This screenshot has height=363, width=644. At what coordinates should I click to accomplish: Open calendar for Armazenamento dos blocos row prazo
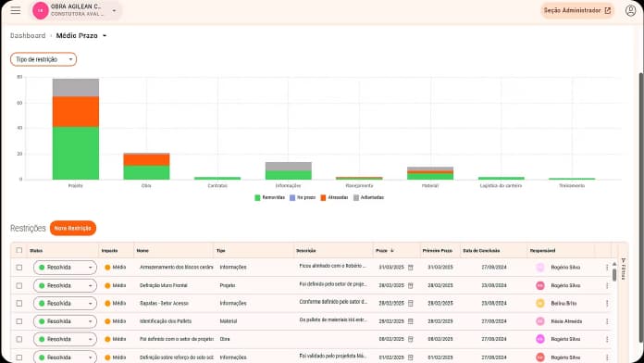[410, 268]
